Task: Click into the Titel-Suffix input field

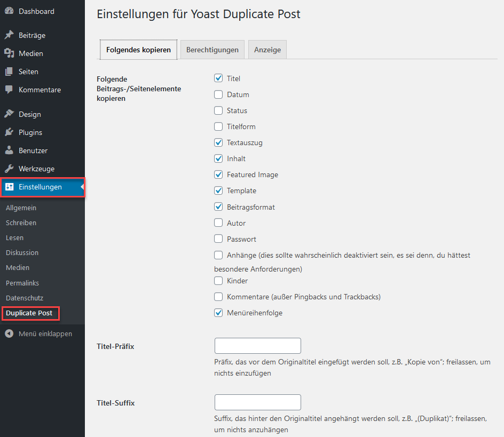Action: coord(258,402)
